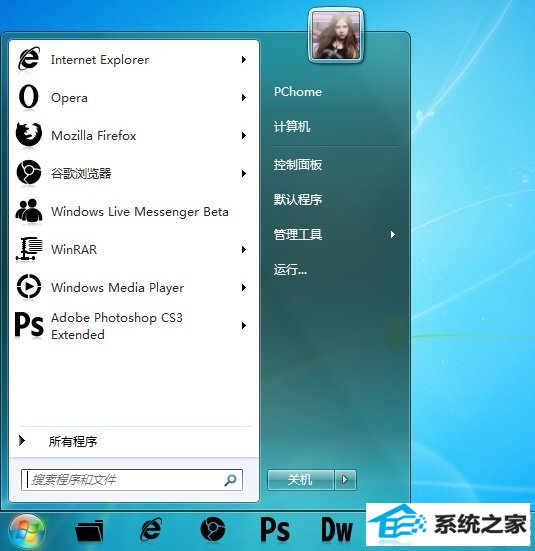Click the Chrome icon beside 谷歌浏览器
The image size is (535, 551).
pyautogui.click(x=28, y=172)
